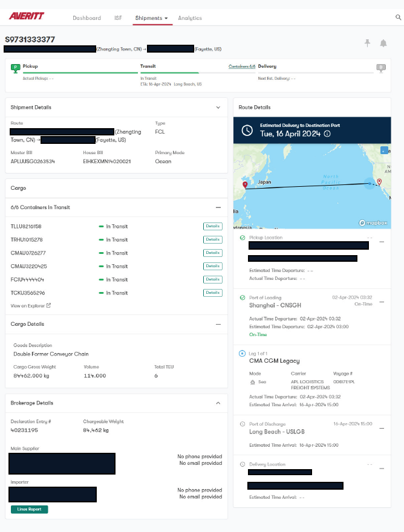This screenshot has height=532, width=404.
Task: Click the FCL shipment type value
Action: 160,132
